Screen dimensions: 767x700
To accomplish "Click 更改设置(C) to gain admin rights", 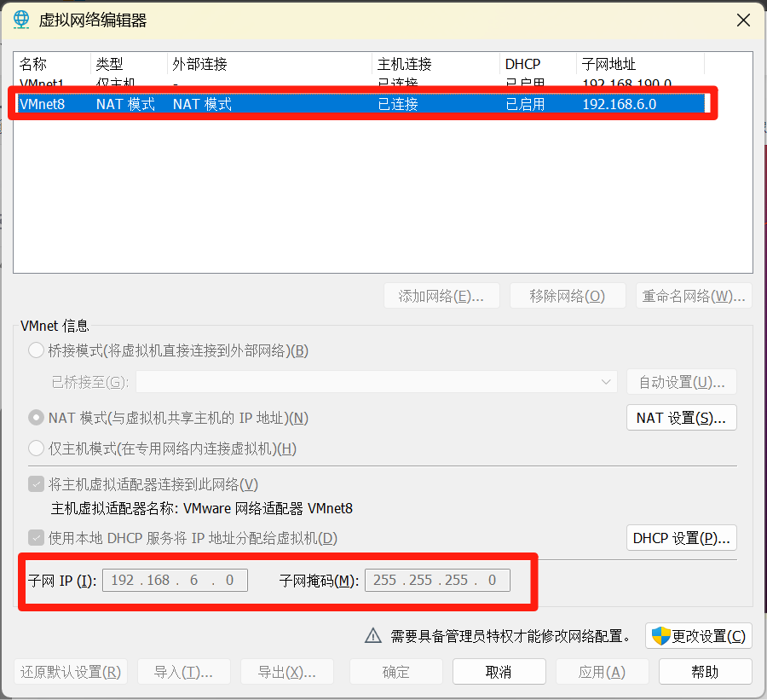I will coord(699,636).
